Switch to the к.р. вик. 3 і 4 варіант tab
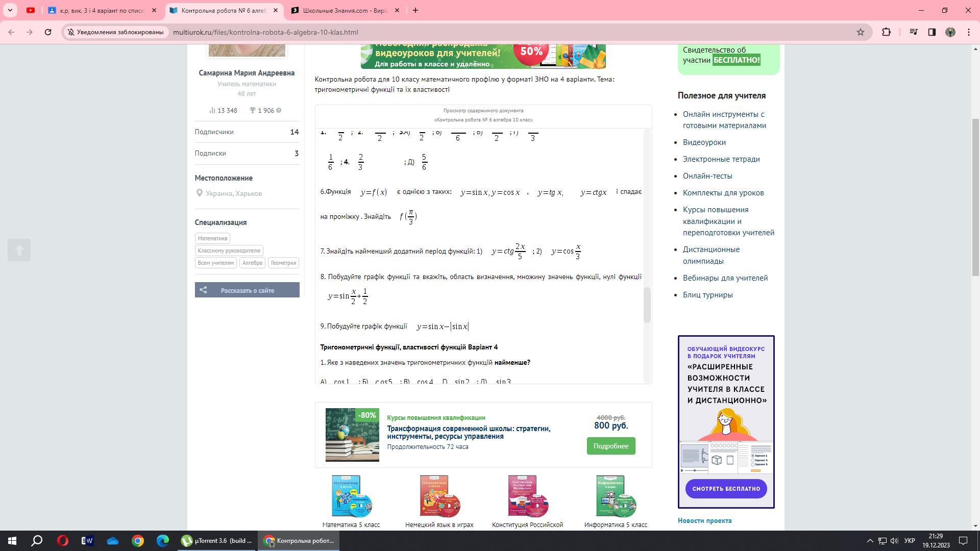This screenshot has height=551, width=980. (102, 10)
